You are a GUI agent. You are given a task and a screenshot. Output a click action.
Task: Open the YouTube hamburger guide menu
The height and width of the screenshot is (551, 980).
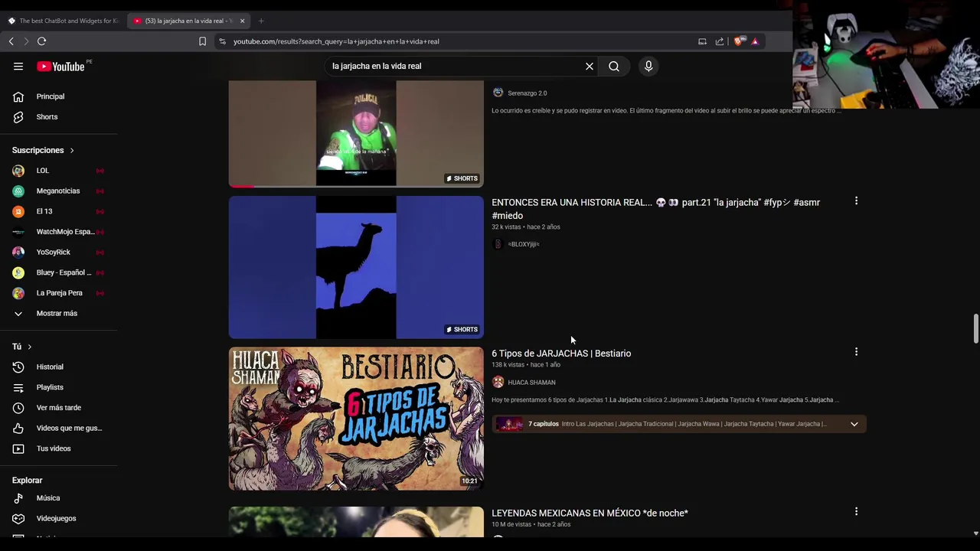pos(18,67)
